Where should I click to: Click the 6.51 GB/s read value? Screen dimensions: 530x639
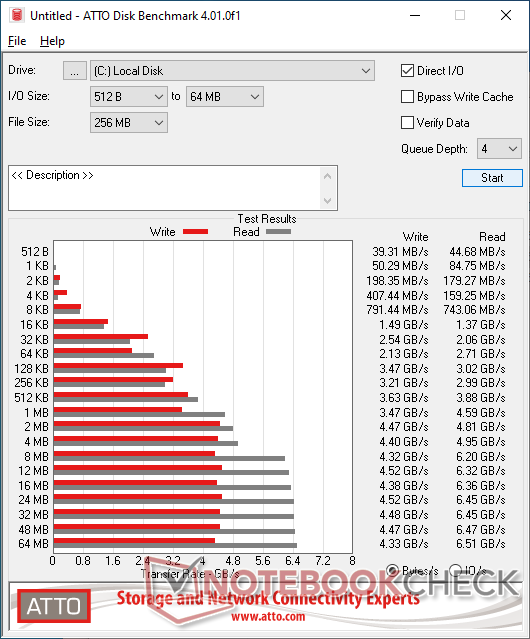(x=481, y=544)
